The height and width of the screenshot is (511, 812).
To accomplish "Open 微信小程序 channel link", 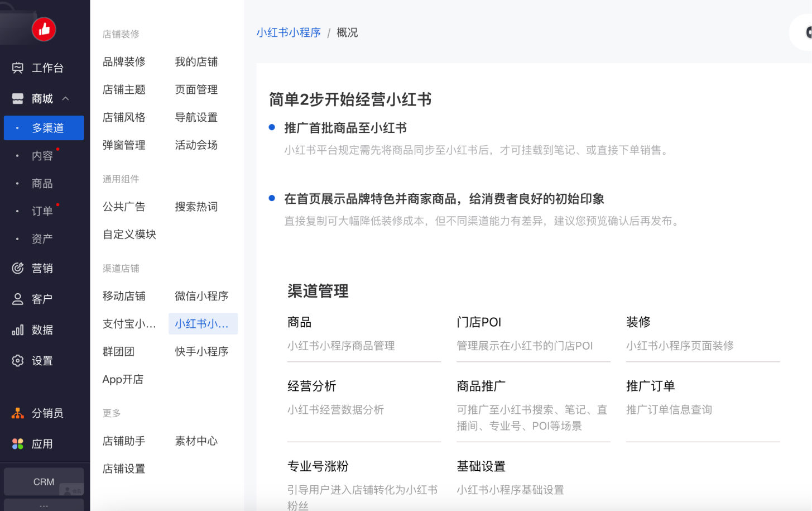I will point(201,296).
